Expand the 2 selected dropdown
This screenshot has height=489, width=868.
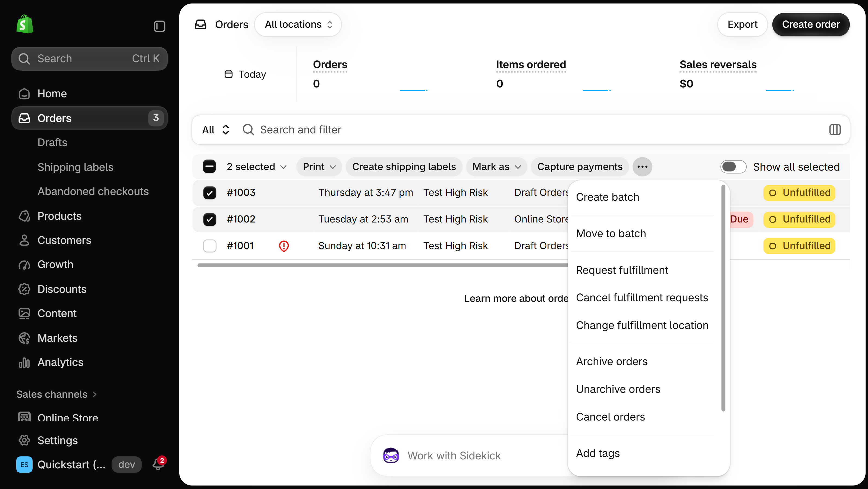[x=256, y=167]
